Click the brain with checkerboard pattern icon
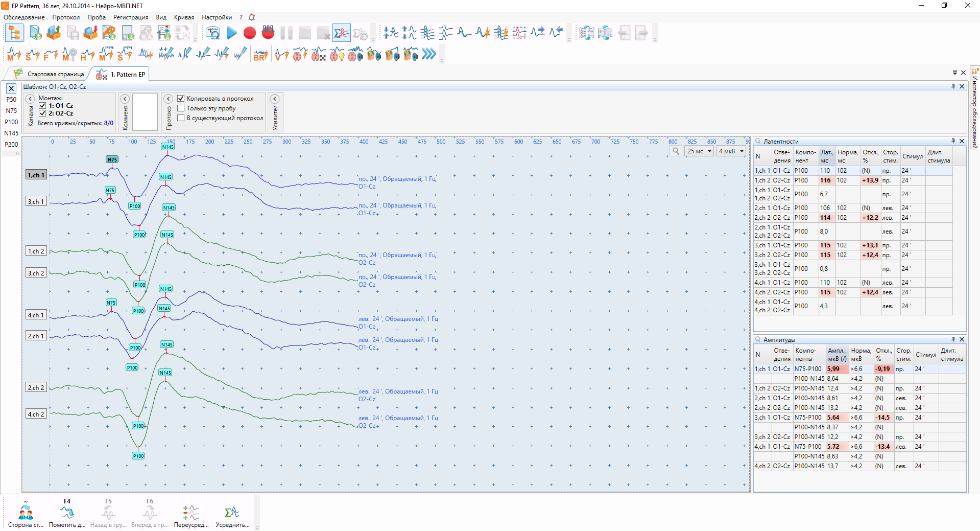The image size is (980, 531). (x=318, y=54)
